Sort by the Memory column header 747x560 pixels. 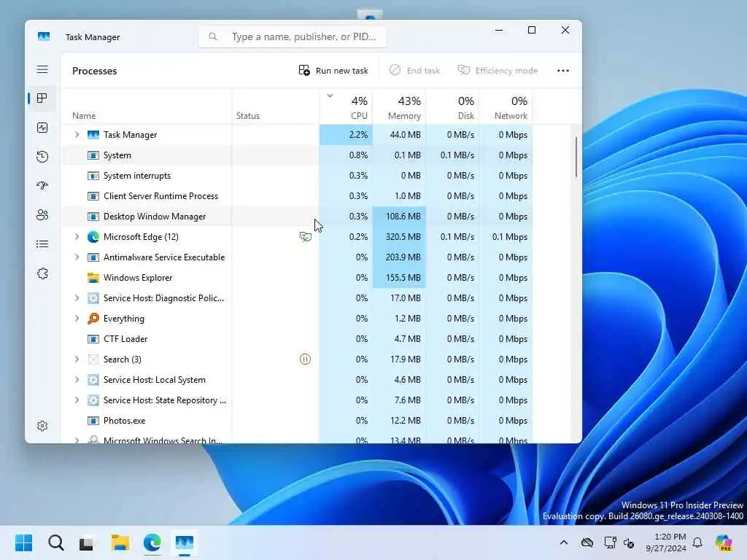pyautogui.click(x=399, y=107)
